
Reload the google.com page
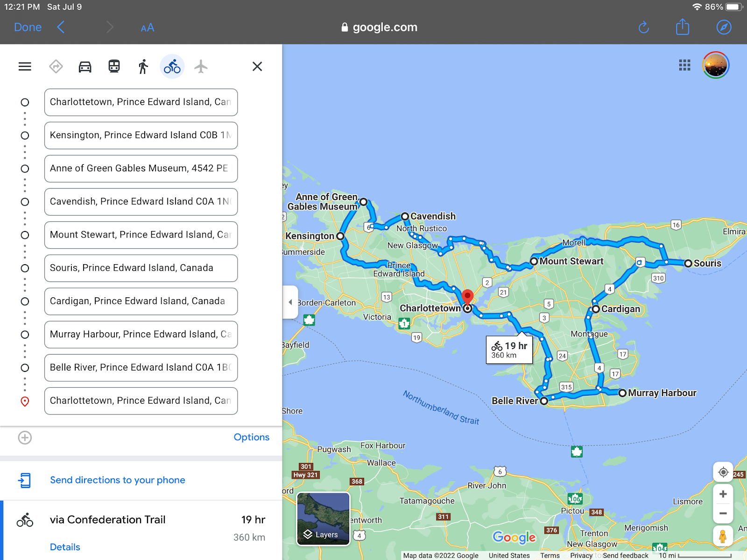(644, 28)
